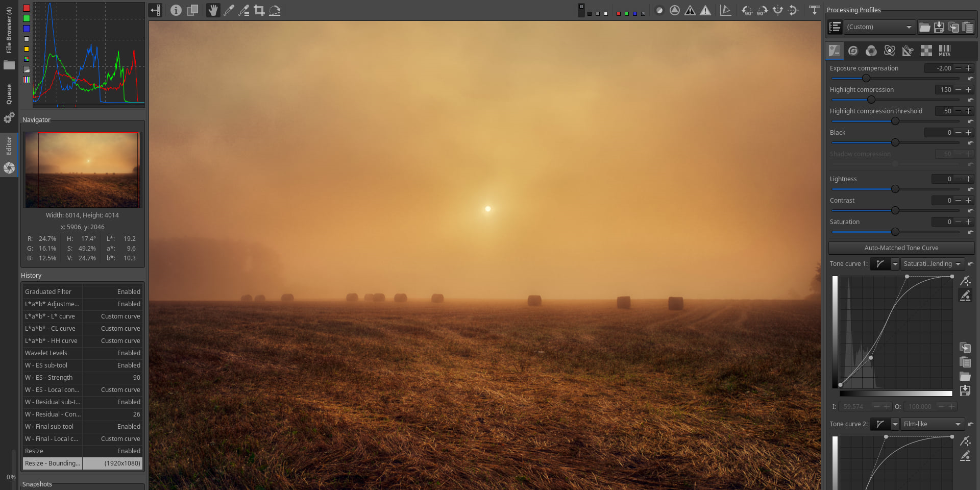Viewport: 980px width, 490px height.
Task: Open the image info overlay
Action: click(x=176, y=10)
